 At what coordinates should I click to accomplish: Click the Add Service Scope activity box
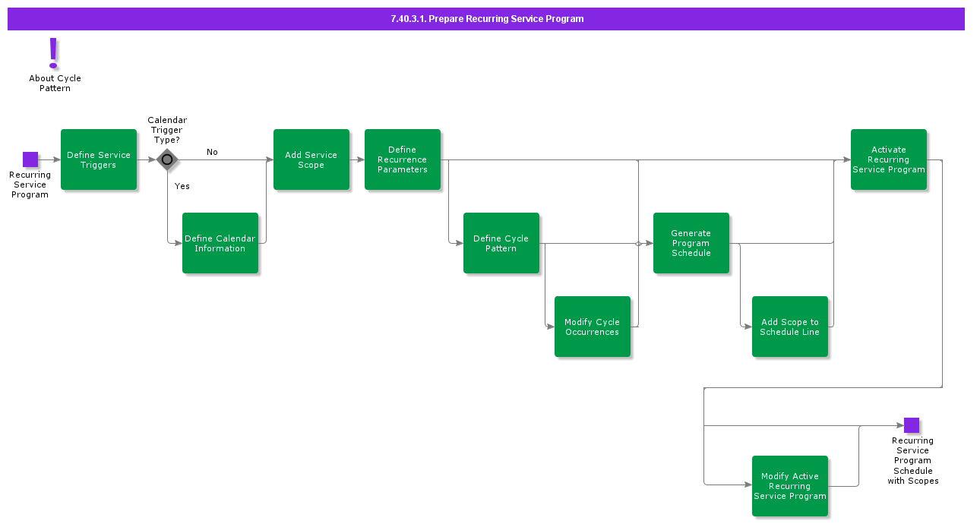tap(311, 159)
